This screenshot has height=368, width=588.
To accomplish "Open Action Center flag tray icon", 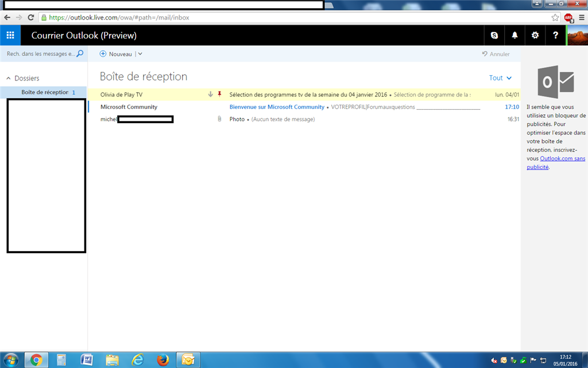I will 533,361.
